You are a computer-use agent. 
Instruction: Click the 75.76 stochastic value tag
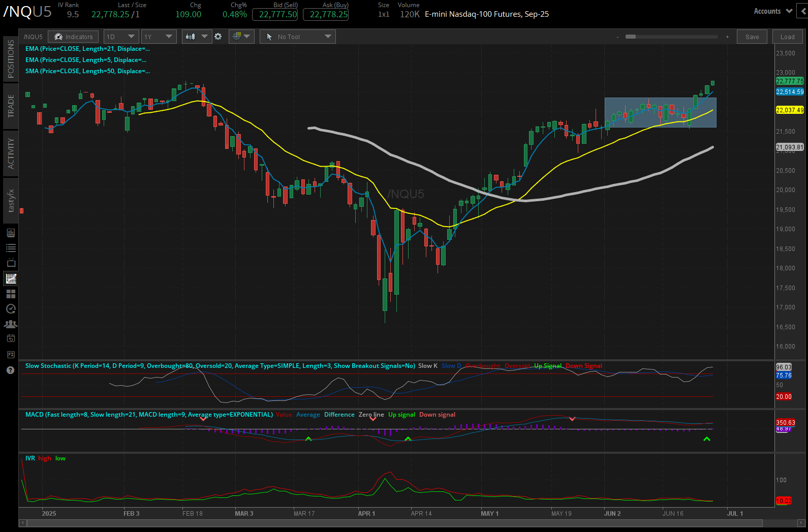click(x=784, y=375)
